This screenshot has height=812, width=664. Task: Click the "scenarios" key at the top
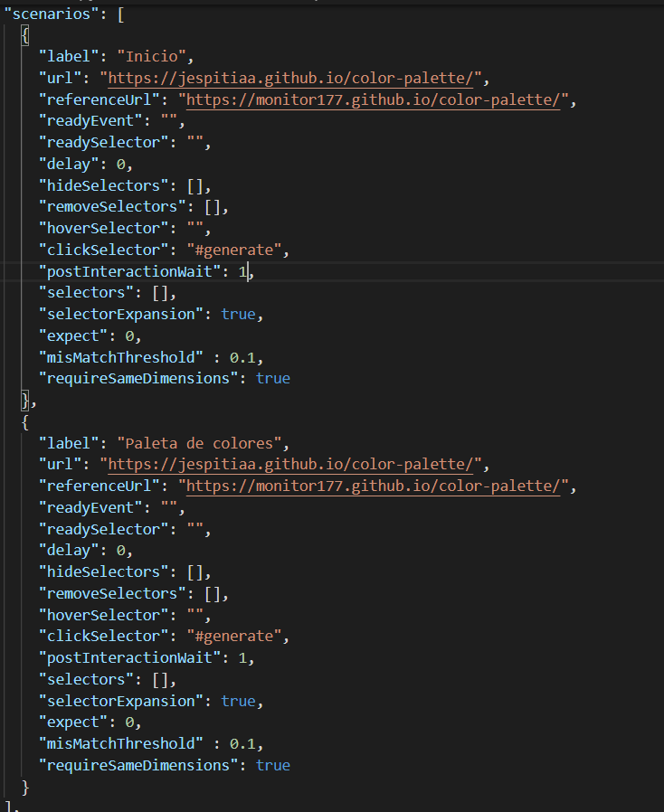[x=52, y=14]
